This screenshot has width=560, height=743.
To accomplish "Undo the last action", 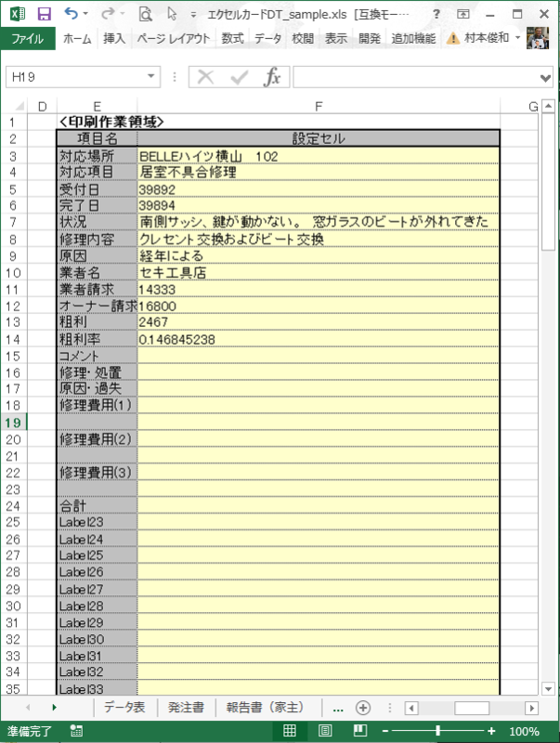I will pyautogui.click(x=71, y=14).
